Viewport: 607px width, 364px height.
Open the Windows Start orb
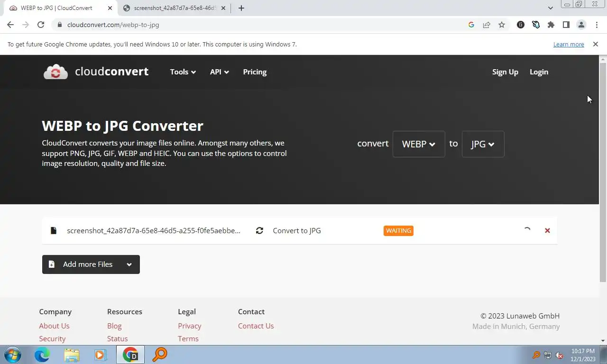pyautogui.click(x=13, y=355)
